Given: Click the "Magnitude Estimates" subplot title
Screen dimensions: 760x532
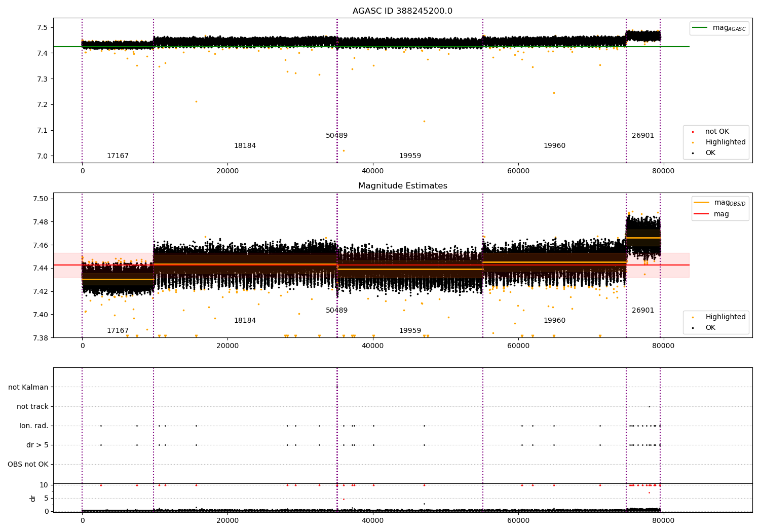Looking at the screenshot, I should click(402, 186).
